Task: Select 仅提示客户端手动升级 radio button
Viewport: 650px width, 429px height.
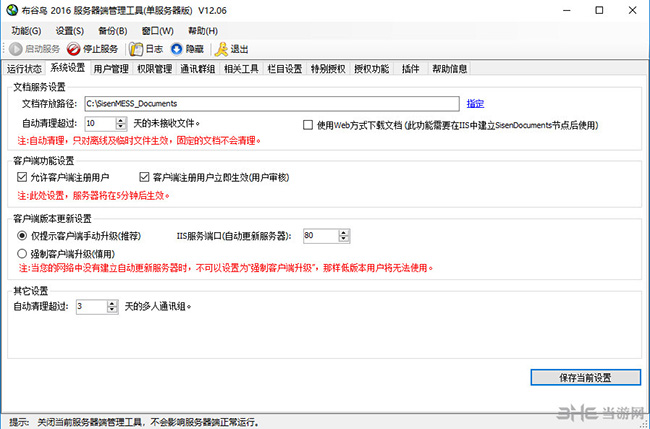Action: 23,236
